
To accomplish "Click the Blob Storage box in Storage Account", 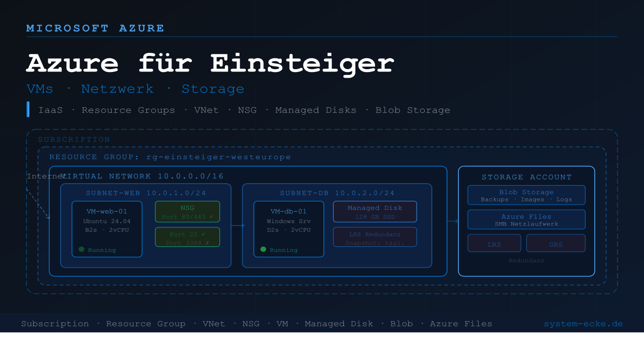I will point(527,195).
